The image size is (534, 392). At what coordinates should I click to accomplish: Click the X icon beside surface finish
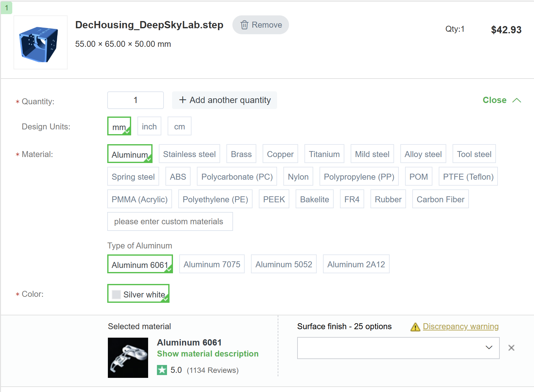pyautogui.click(x=511, y=348)
